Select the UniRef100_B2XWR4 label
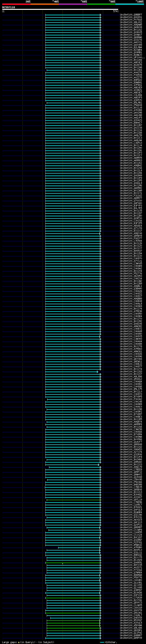 [131, 50]
